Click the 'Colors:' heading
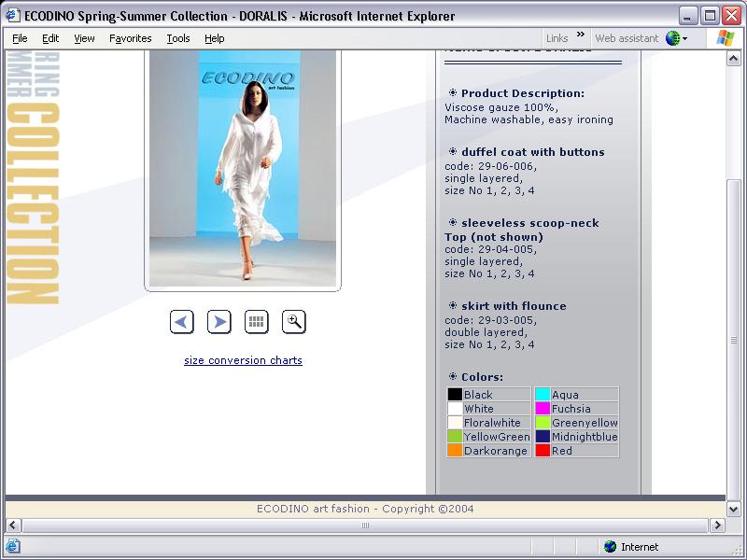The height and width of the screenshot is (560, 747). coord(482,377)
